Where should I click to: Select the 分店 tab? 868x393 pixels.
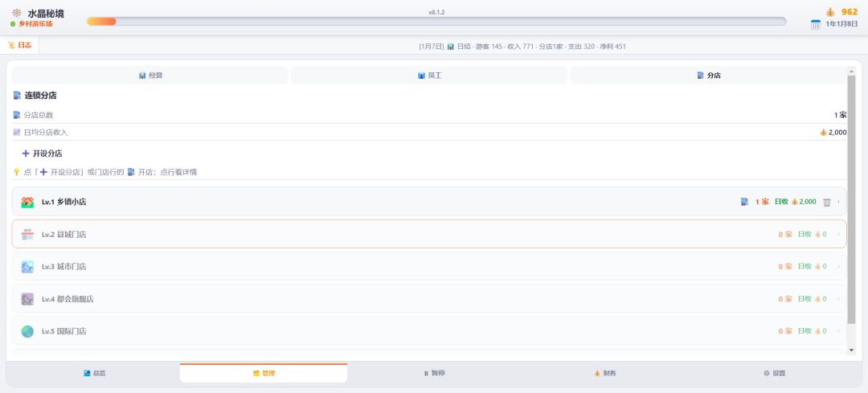708,76
